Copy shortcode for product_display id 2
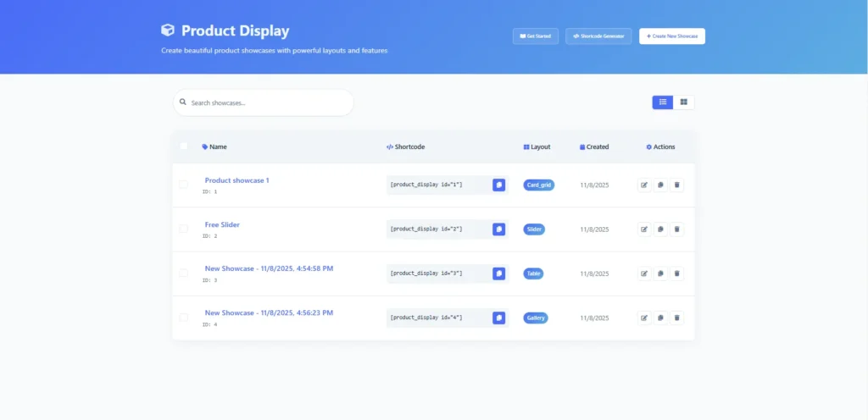The image size is (868, 420). point(498,229)
